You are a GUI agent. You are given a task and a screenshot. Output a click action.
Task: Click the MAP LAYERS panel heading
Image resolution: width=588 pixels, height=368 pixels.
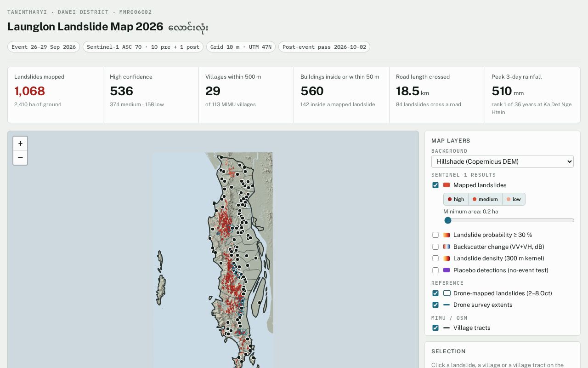[x=451, y=141]
